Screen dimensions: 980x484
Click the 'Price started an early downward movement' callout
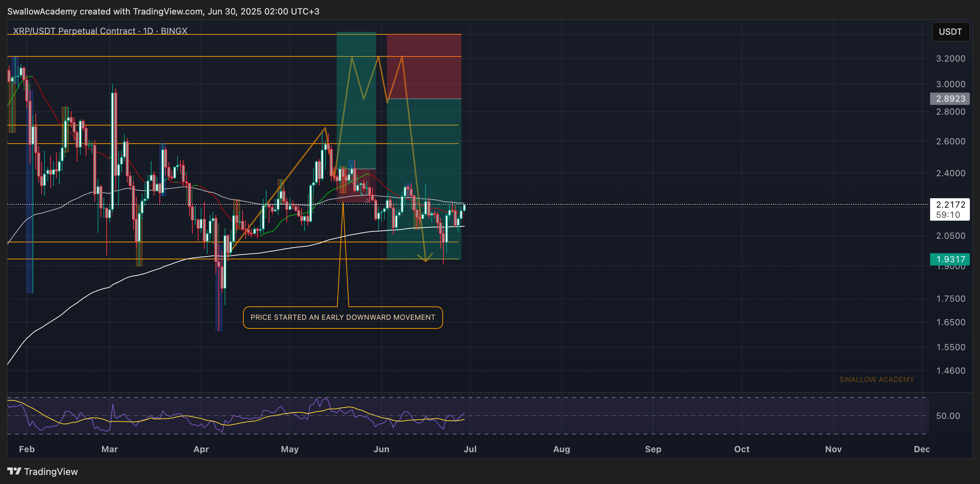click(343, 317)
